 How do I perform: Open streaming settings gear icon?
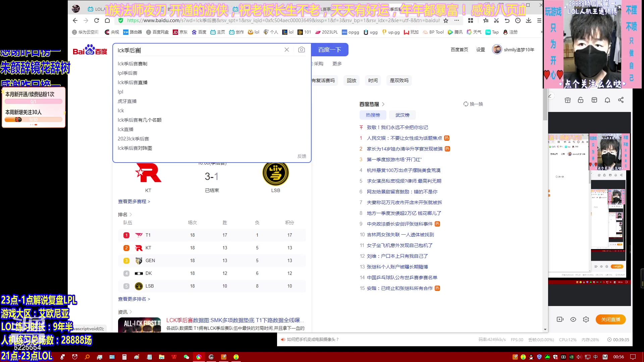click(x=586, y=319)
